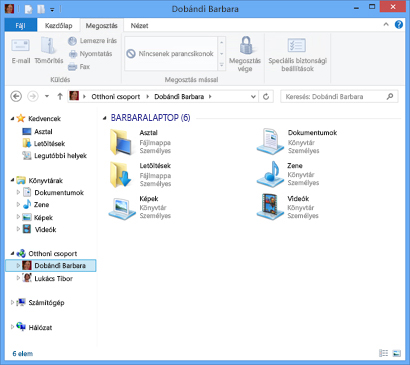
Task: Expand the share list gallery arrow
Action: click(222, 65)
